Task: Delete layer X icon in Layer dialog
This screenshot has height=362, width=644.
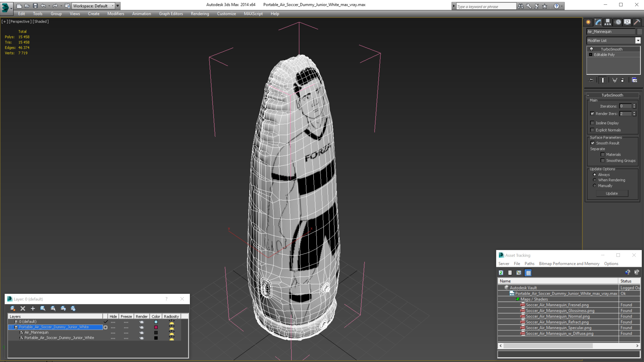Action: (x=23, y=308)
